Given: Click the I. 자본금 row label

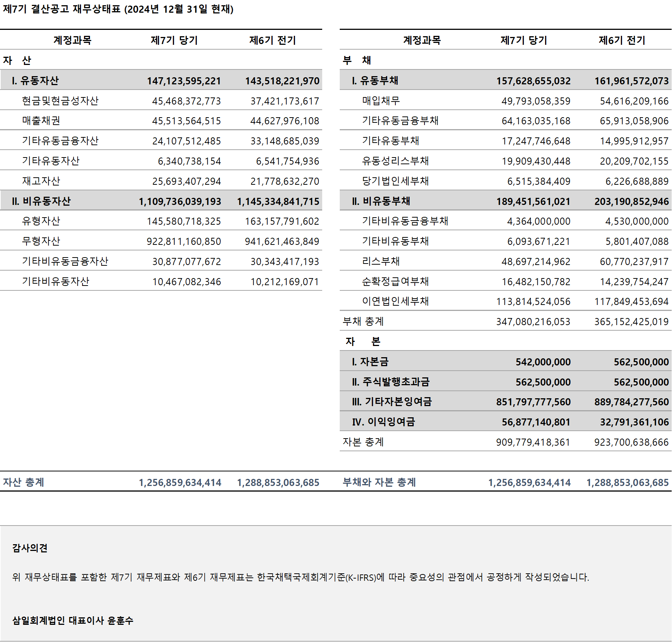Looking at the screenshot, I should pos(370,362).
